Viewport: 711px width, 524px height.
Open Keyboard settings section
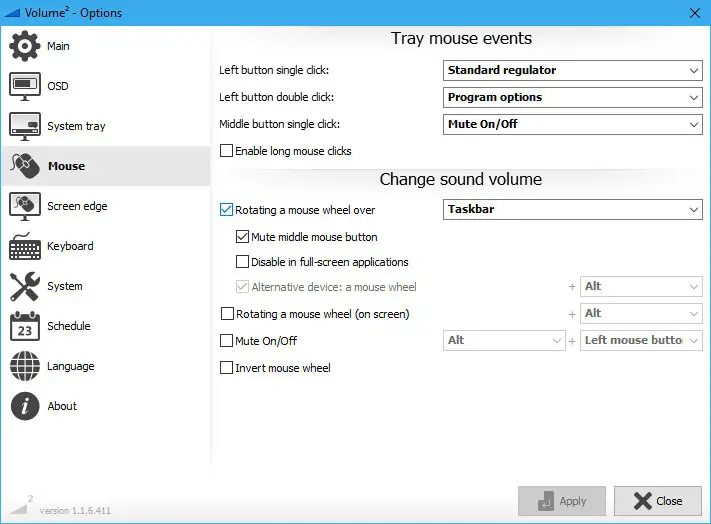(x=106, y=246)
